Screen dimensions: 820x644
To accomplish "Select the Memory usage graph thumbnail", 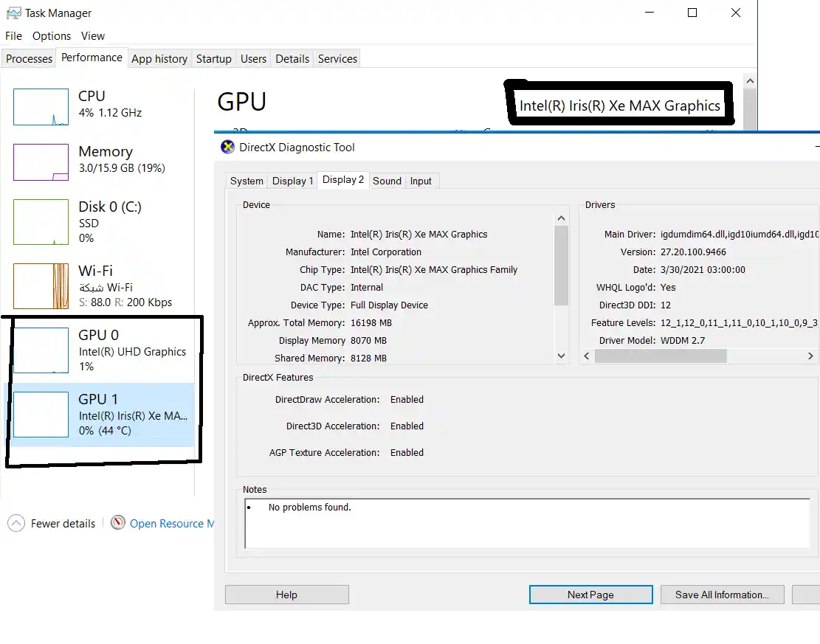I will coord(41,162).
